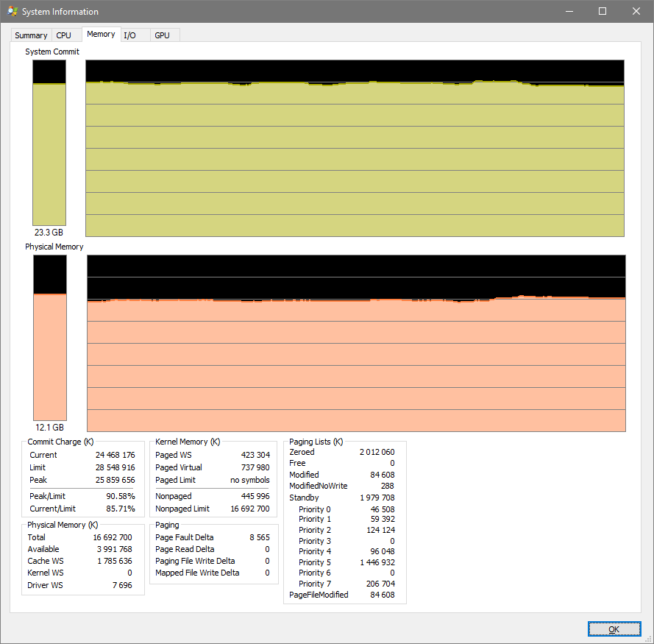Select Cache WS value 1 785 636
The height and width of the screenshot is (644, 654).
coord(115,561)
